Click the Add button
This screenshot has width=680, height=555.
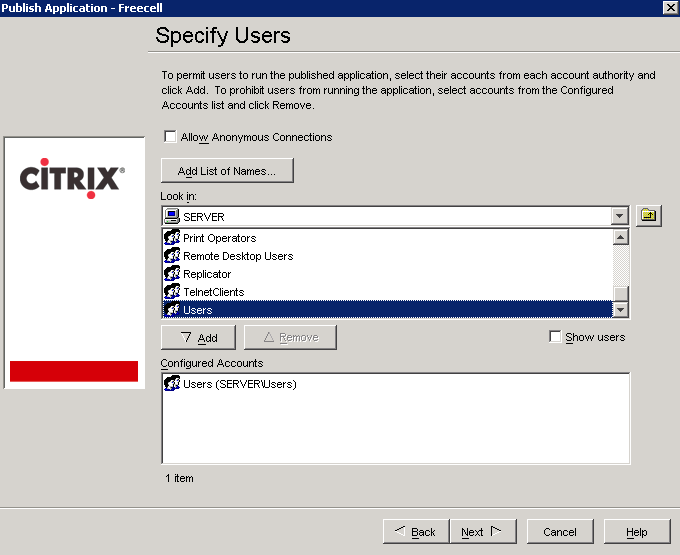[199, 337]
